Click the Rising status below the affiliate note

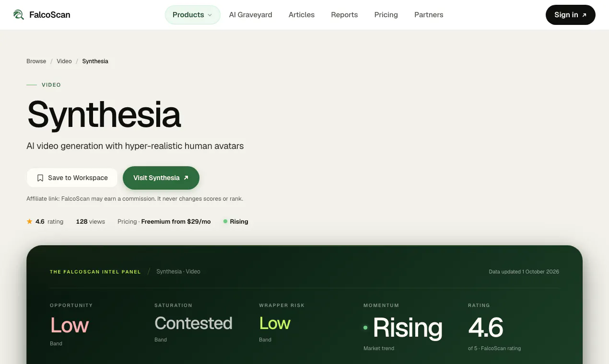235,221
